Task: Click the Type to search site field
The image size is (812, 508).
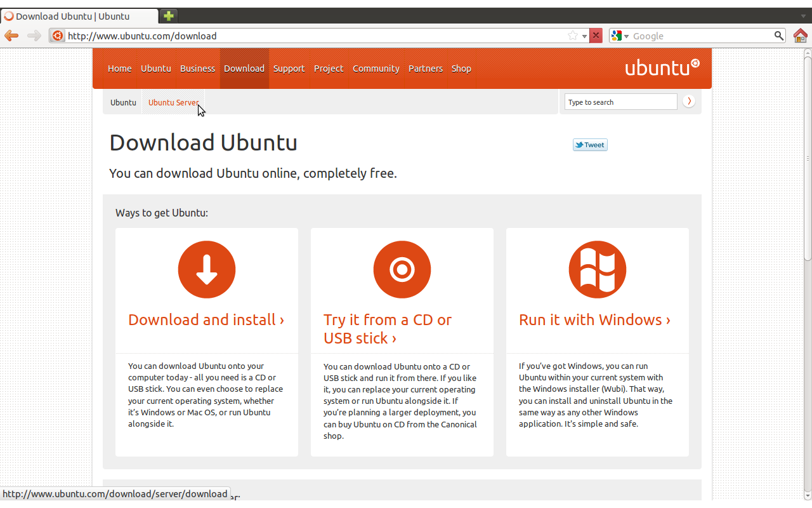Action: tap(621, 102)
